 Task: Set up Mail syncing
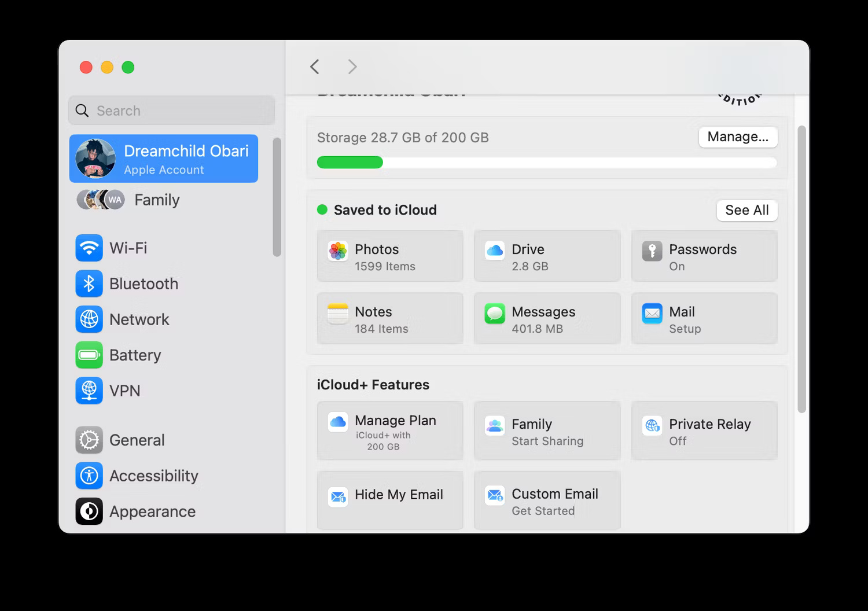(704, 318)
